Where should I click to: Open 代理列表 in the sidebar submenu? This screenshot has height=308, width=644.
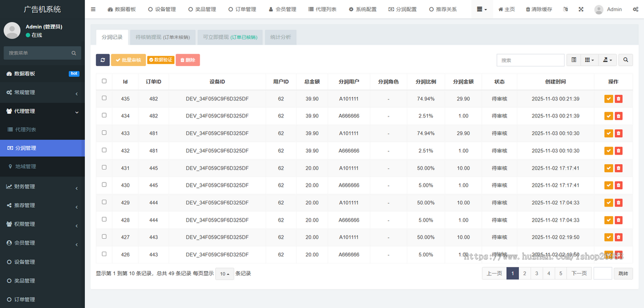[42, 130]
